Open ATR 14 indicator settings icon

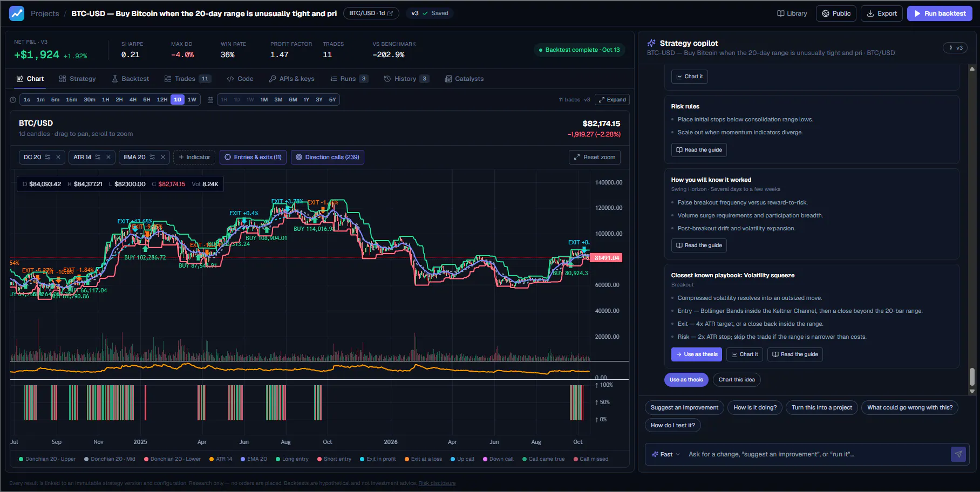click(x=98, y=157)
